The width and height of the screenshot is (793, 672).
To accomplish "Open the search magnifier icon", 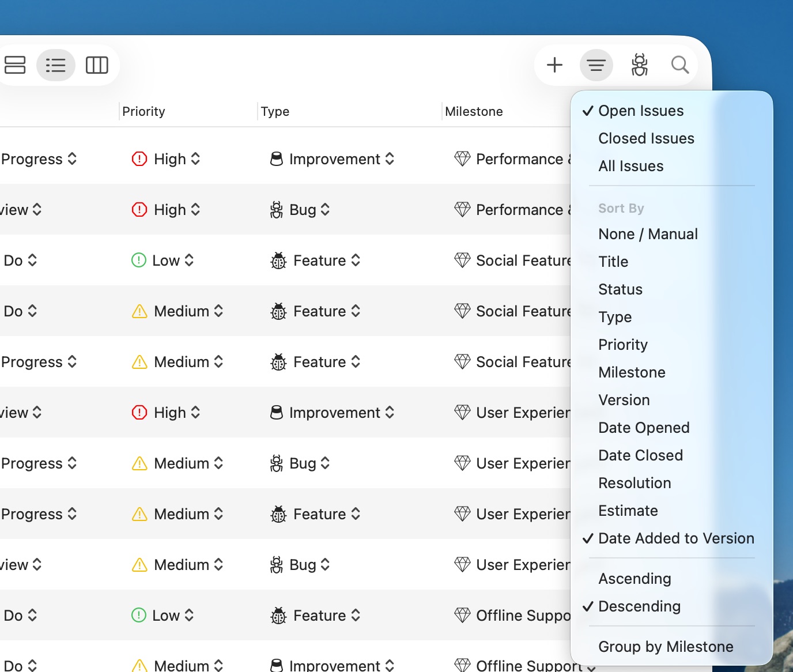I will coord(680,65).
